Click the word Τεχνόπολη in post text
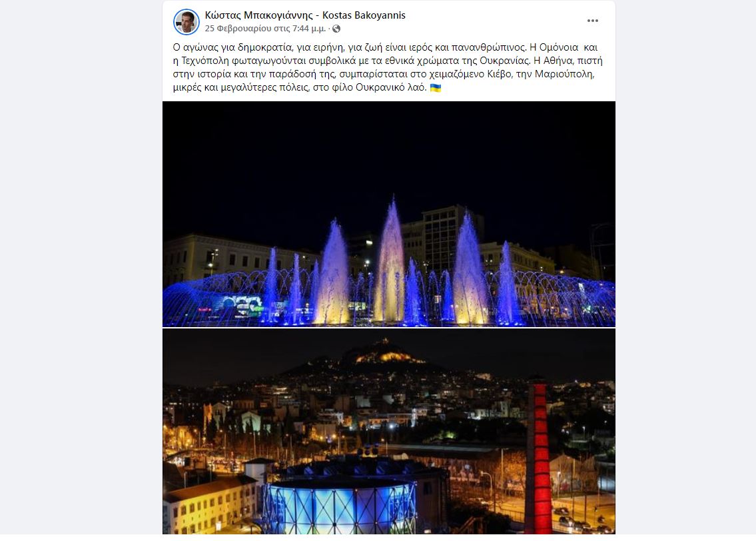756x541 pixels. [205, 61]
